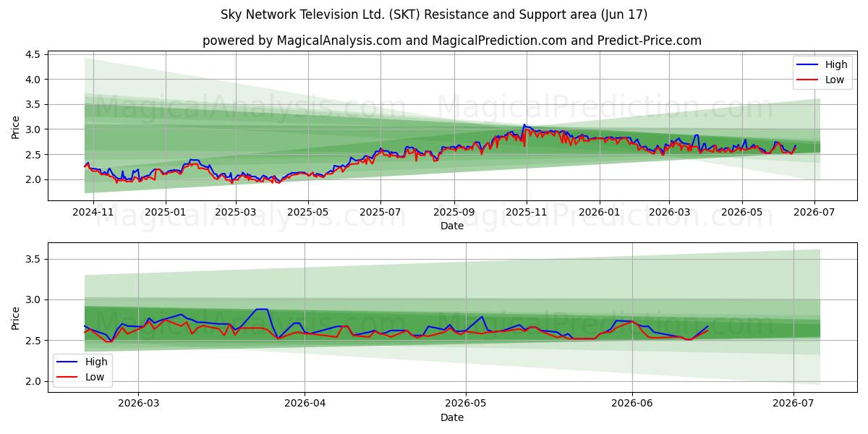Click the price peak near 2025-11 on top chart
The height and width of the screenshot is (434, 868).
[524, 124]
